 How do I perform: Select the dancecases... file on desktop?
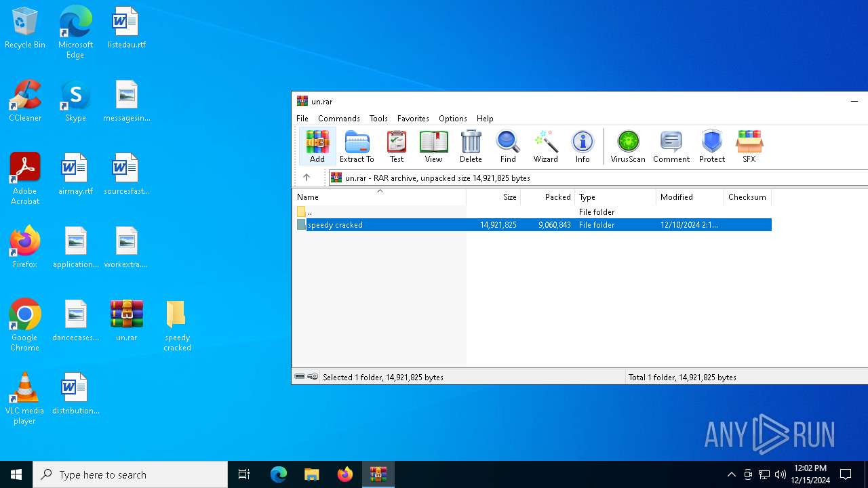75,321
